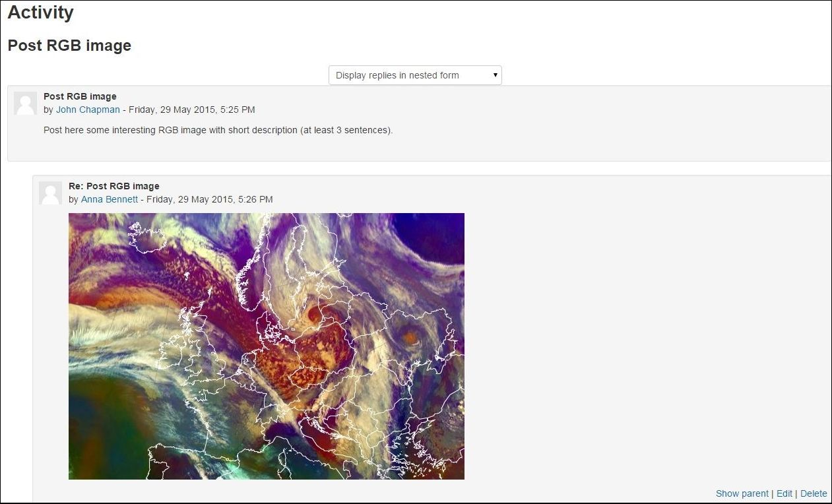This screenshot has height=504, width=832.
Task: Edit Anna Bennett's reply
Action: [784, 493]
